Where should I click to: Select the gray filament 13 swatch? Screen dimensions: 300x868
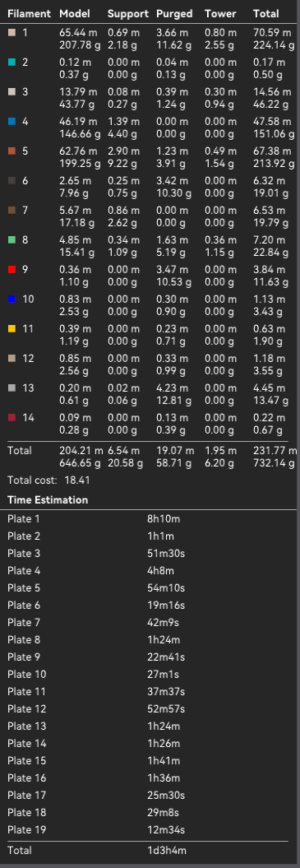[12, 388]
